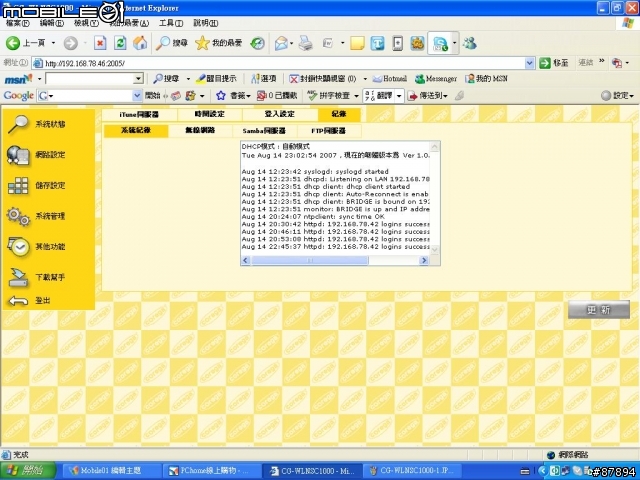Select the 紀錄 tab

[339, 114]
